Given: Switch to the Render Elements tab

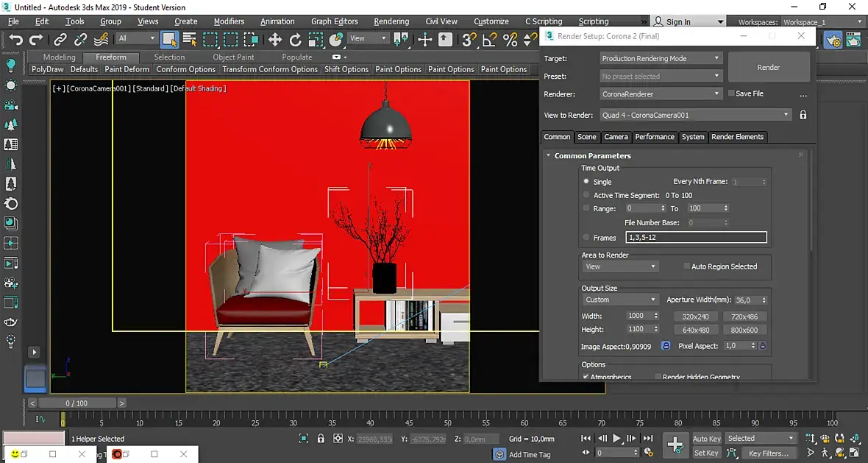Looking at the screenshot, I should 737,137.
